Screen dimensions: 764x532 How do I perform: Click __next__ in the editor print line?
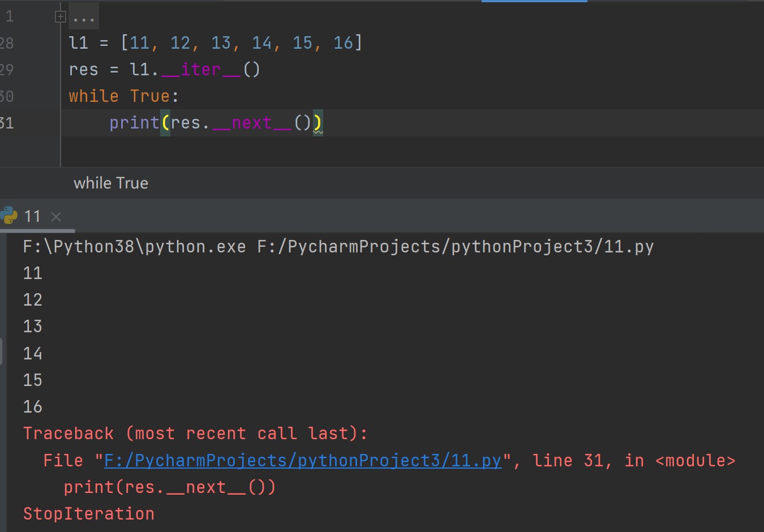pos(252,123)
